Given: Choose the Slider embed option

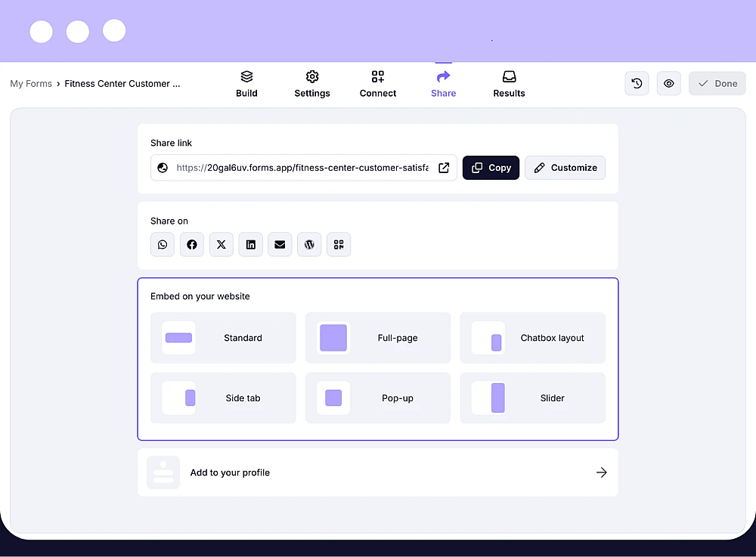Looking at the screenshot, I should 532,398.
